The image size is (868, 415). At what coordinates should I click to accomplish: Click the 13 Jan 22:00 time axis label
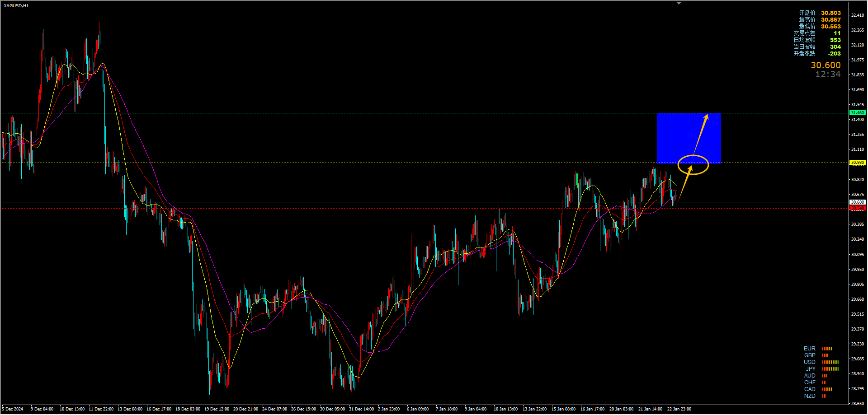(535, 409)
